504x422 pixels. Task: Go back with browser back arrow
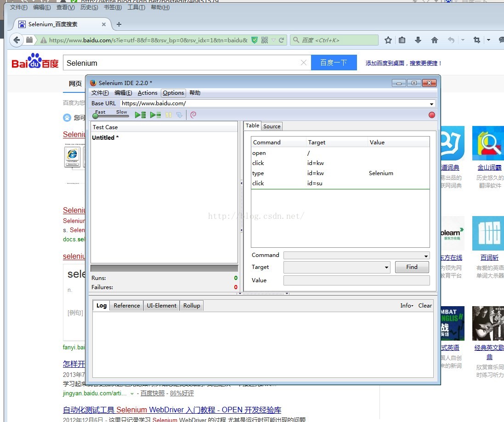pyautogui.click(x=17, y=40)
